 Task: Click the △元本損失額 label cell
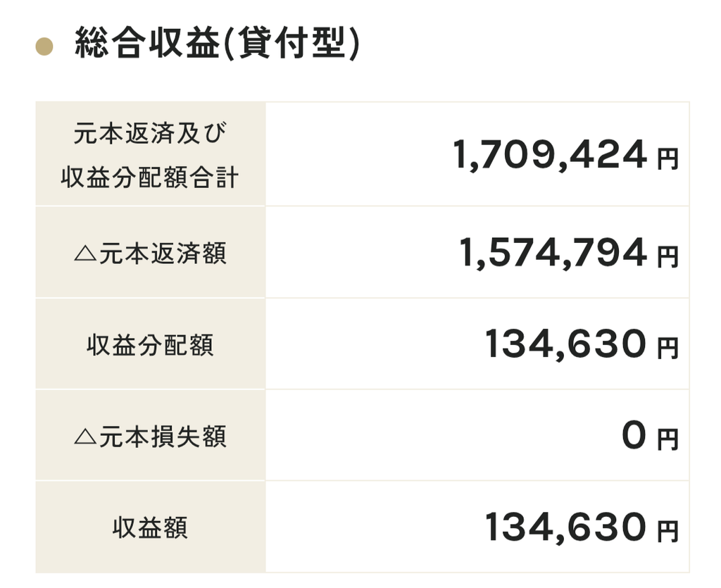click(151, 435)
